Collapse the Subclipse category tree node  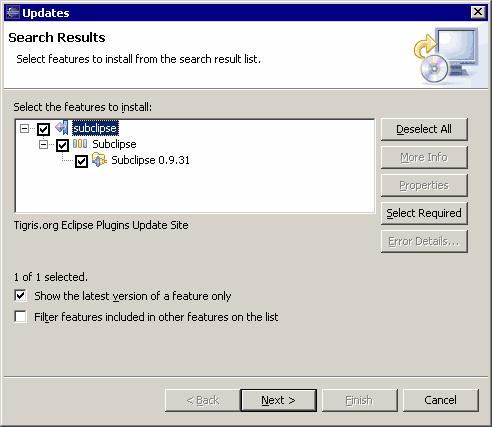click(x=43, y=145)
